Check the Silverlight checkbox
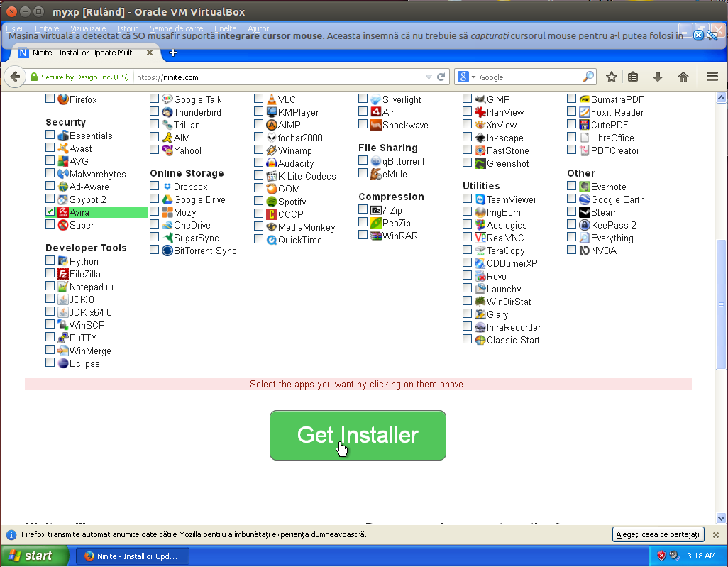This screenshot has height=567, width=728. point(363,98)
